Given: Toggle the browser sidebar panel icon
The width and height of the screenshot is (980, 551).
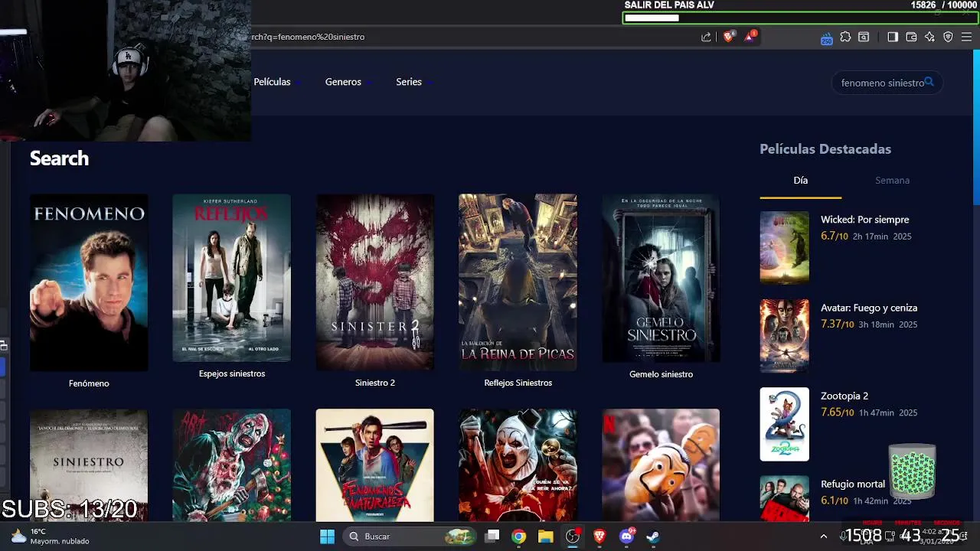Looking at the screenshot, I should pyautogui.click(x=893, y=37).
